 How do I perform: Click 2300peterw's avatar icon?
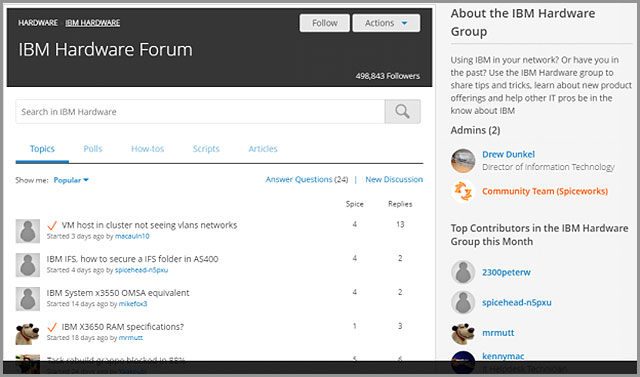[463, 272]
